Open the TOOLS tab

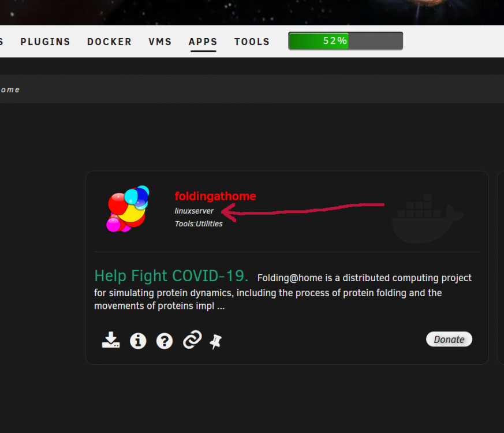252,42
